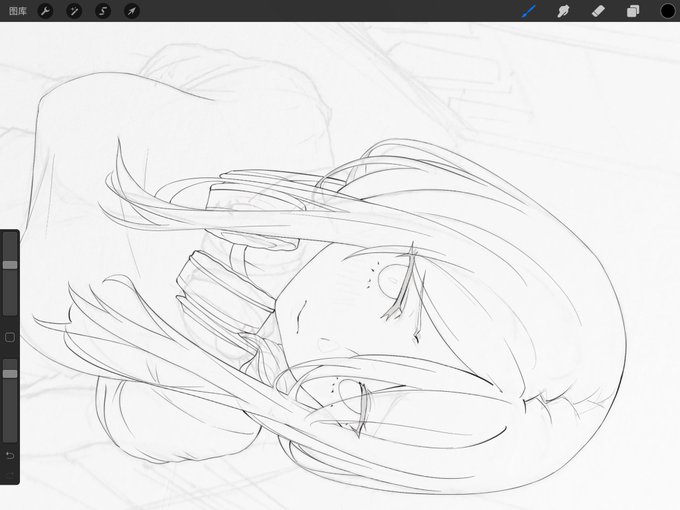Select the Brush tool
The image size is (680, 510).
tap(529, 11)
